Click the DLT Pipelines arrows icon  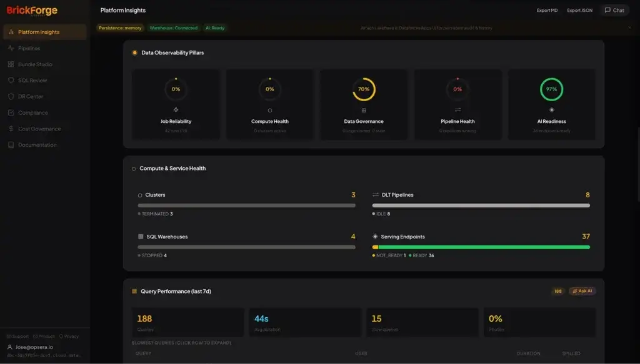click(376, 195)
